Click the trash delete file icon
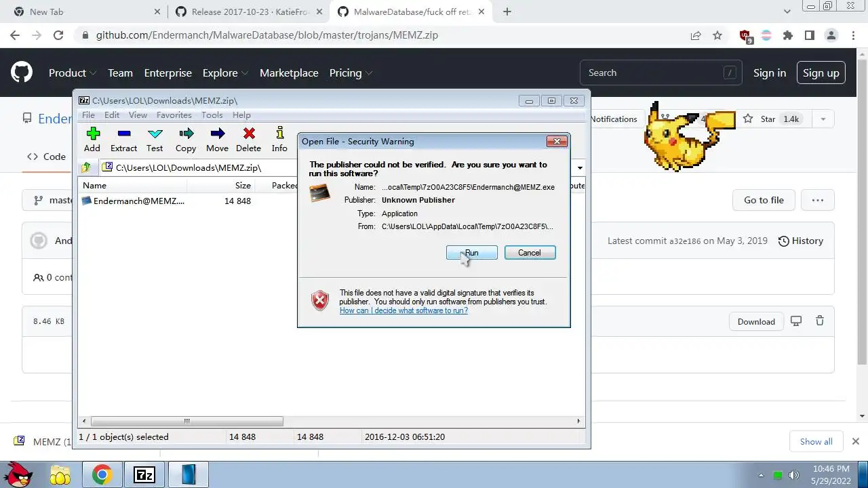The height and width of the screenshot is (488, 868). pyautogui.click(x=820, y=321)
